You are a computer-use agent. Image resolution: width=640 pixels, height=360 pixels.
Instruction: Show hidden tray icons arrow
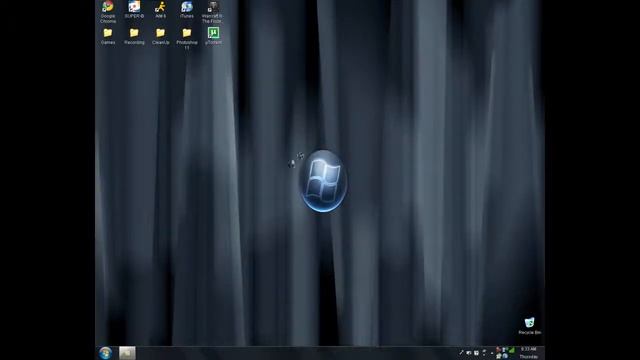(x=492, y=353)
